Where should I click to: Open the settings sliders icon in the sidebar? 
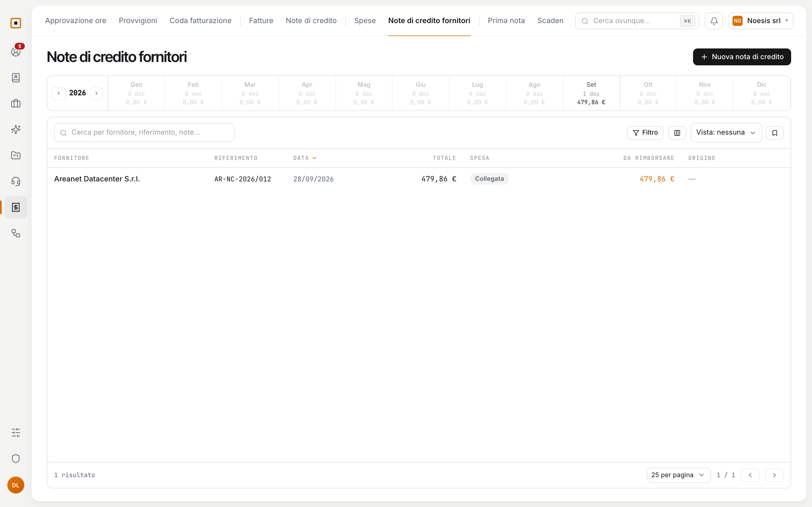point(16,433)
